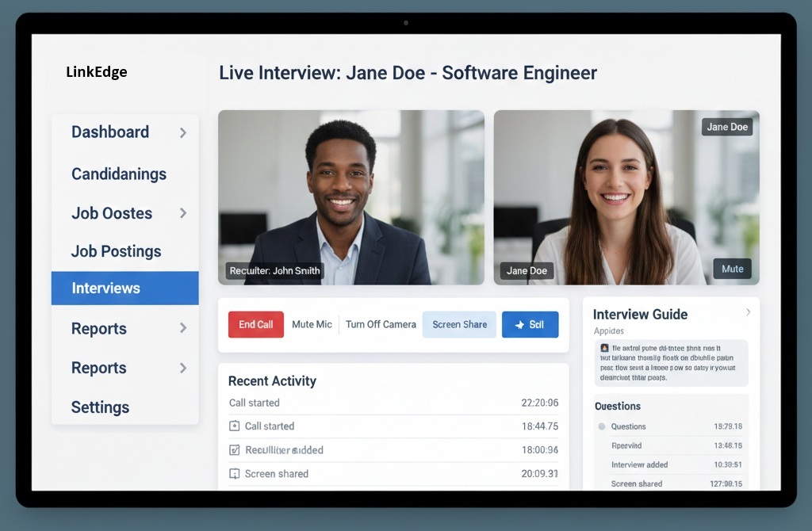Click the Call started activity icon

(x=234, y=426)
